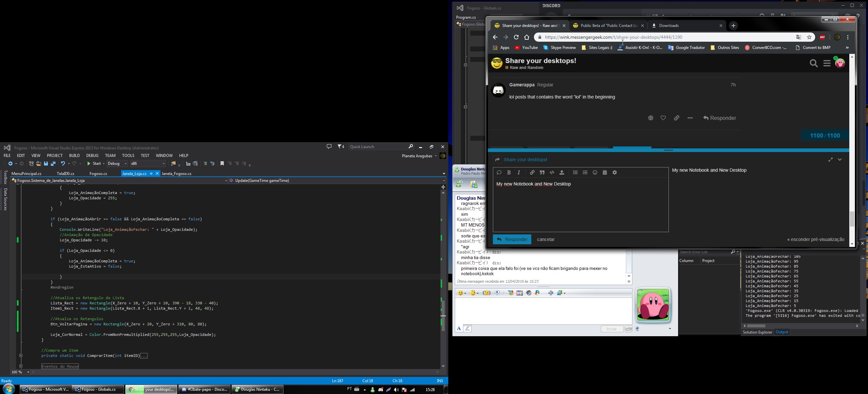868x394 pixels.
Task: Toggle fullscreen composer expand arrows
Action: point(831,160)
